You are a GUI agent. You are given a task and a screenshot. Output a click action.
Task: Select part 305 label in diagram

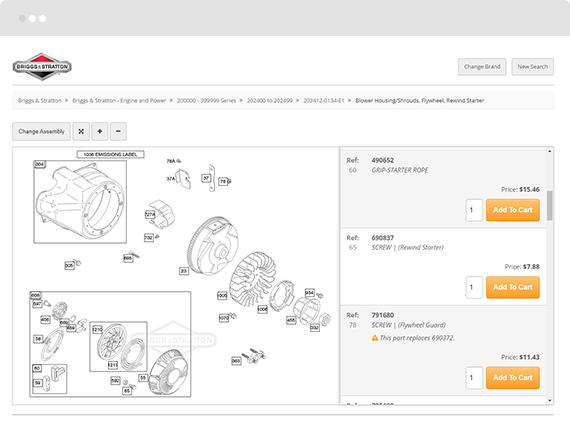point(69,266)
